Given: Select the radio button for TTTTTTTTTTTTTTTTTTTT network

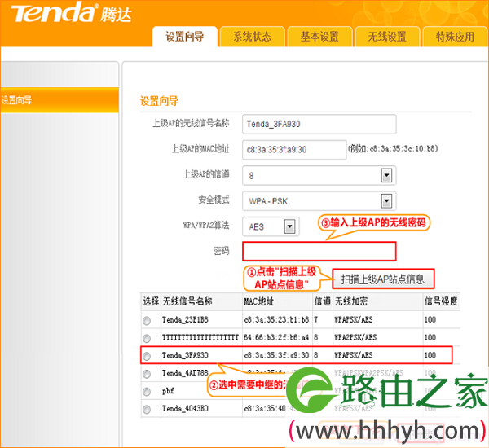Looking at the screenshot, I should click(x=147, y=338).
